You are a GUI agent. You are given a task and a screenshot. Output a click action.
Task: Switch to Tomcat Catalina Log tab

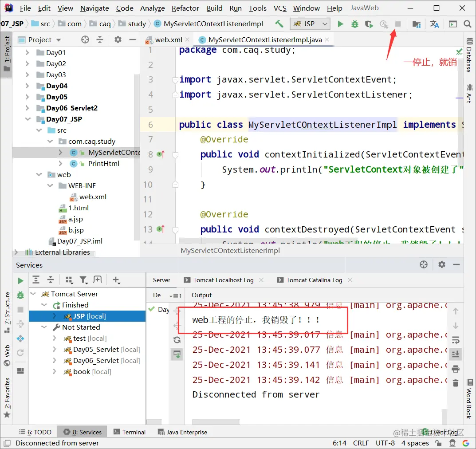pyautogui.click(x=314, y=280)
